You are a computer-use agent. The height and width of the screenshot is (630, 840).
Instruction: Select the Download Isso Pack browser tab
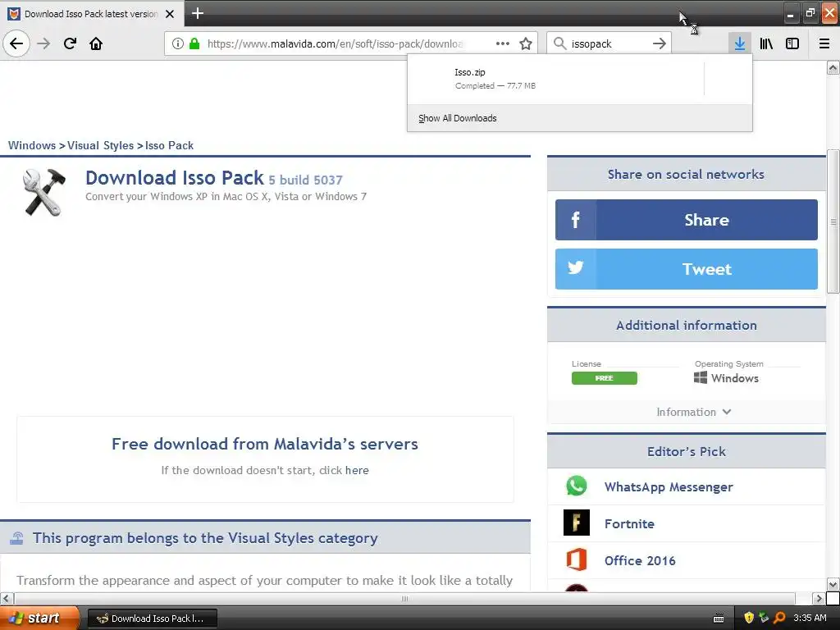[x=91, y=14]
